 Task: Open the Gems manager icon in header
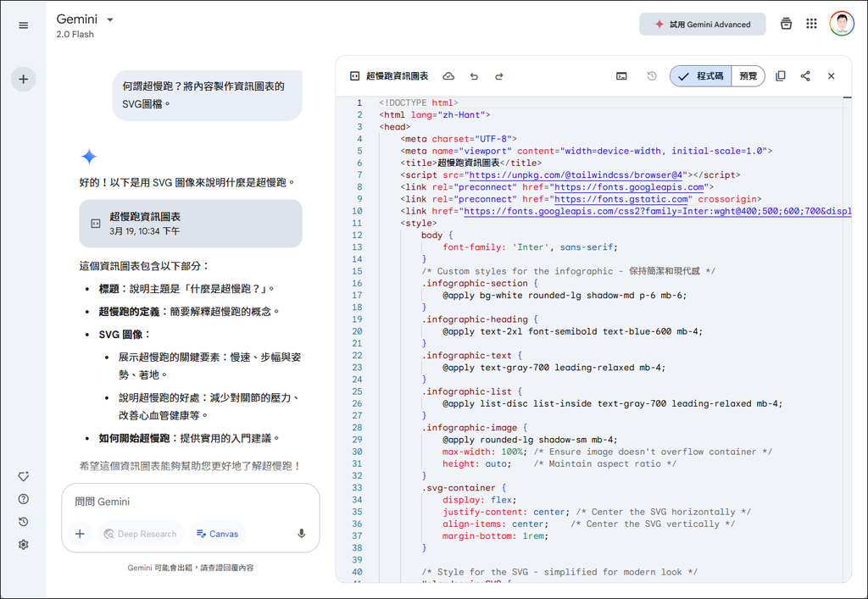click(x=786, y=24)
